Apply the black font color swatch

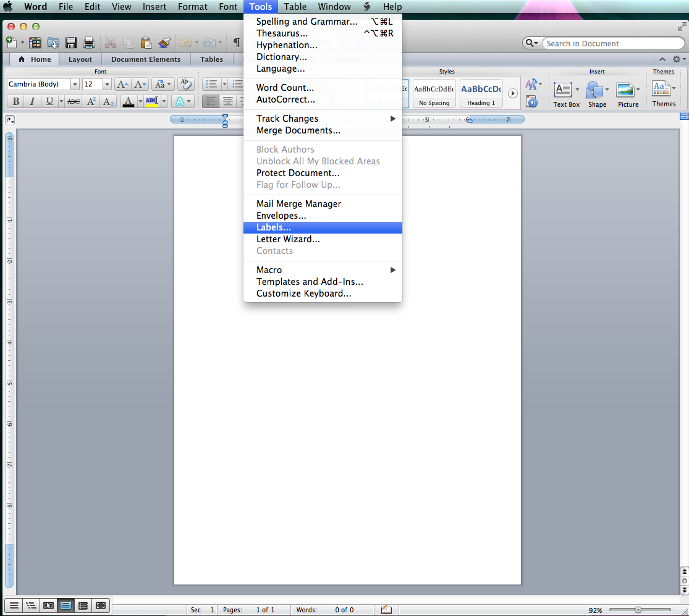click(x=129, y=101)
